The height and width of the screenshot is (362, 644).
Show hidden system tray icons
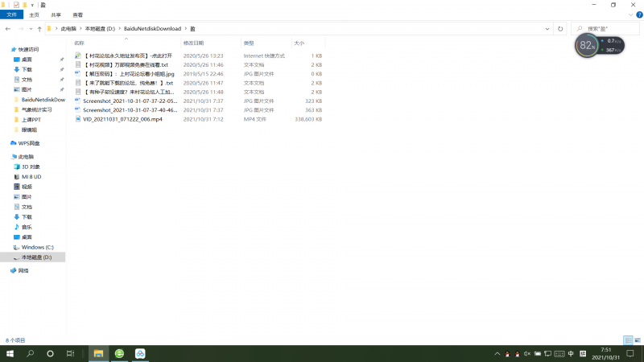pos(497,353)
